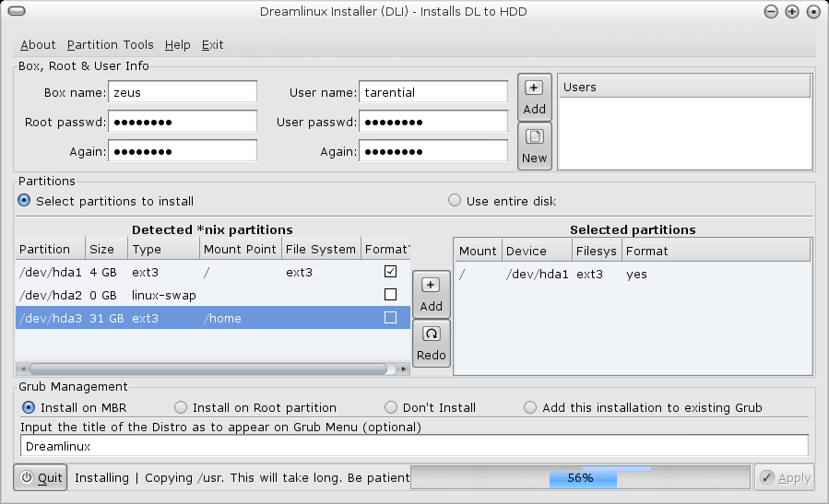Focus the root password Again field
829x504 pixels.
[183, 151]
